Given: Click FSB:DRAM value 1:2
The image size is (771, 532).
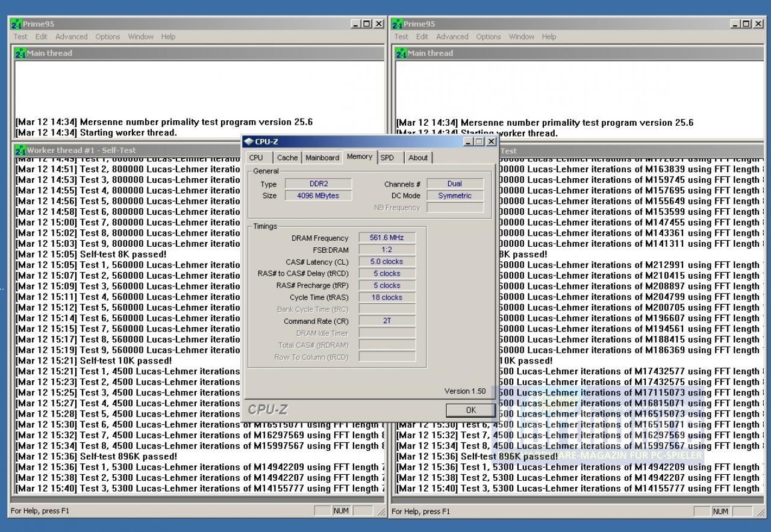Looking at the screenshot, I should (387, 250).
